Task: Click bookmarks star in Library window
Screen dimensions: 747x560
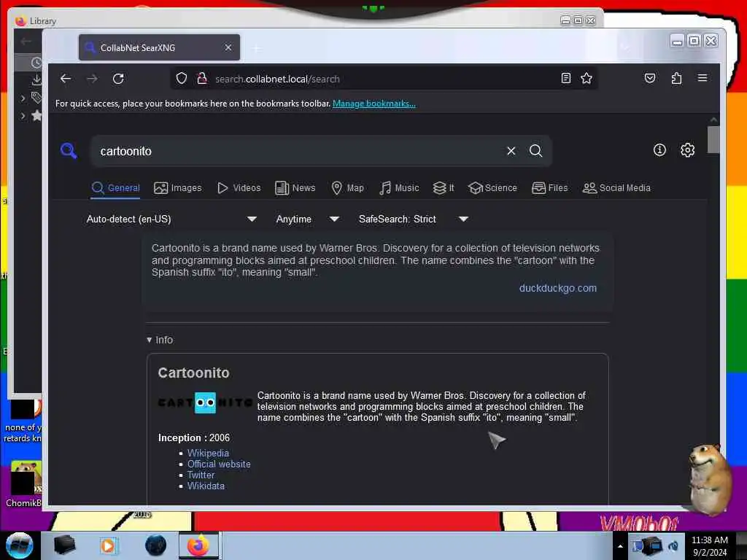Action: 36,115
